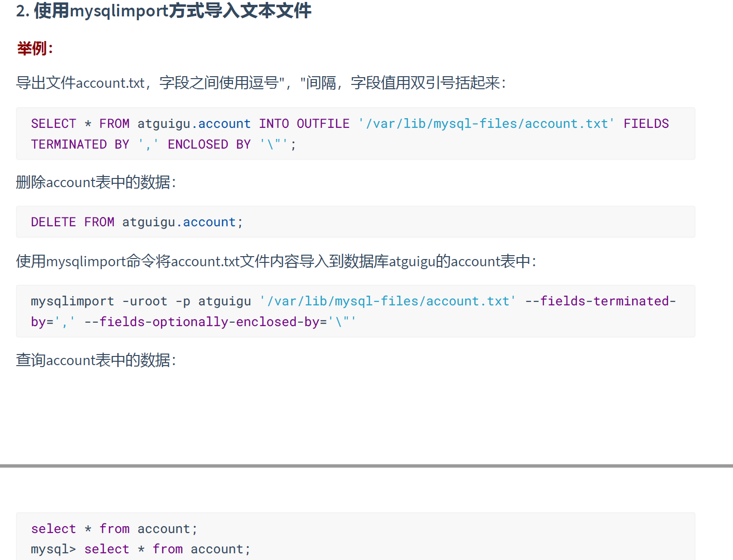Viewport: 733px width, 560px height.
Task: Click the '/var/lib/mysql-files/account.txt' path in SELECT statement
Action: coord(487,124)
